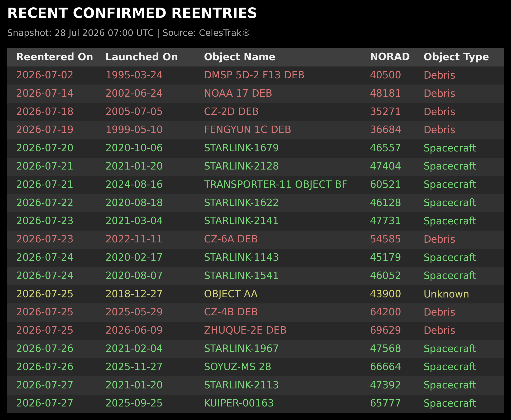
Task: Select the CZ-6A DEB object
Action: pos(231,239)
